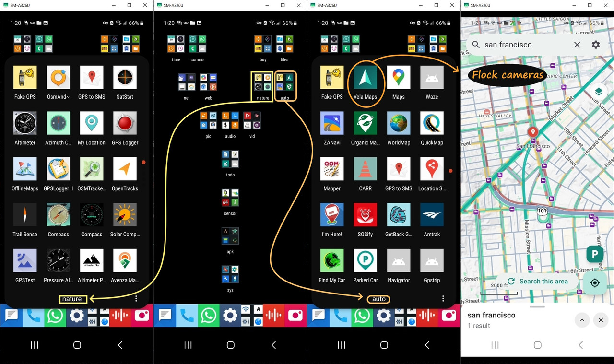
Task: Open the nature folder on the home screen
Action: coord(262,82)
